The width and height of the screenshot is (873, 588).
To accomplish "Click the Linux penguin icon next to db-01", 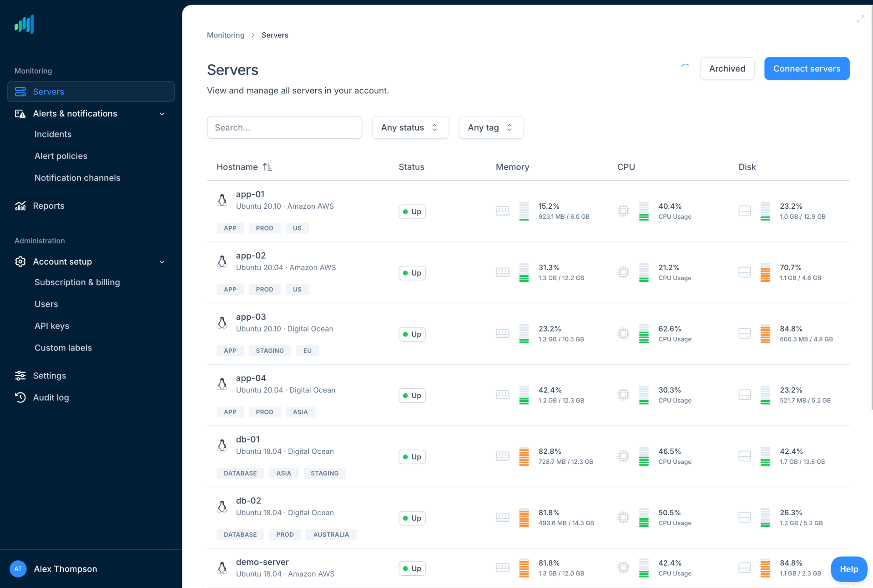I will pyautogui.click(x=222, y=445).
